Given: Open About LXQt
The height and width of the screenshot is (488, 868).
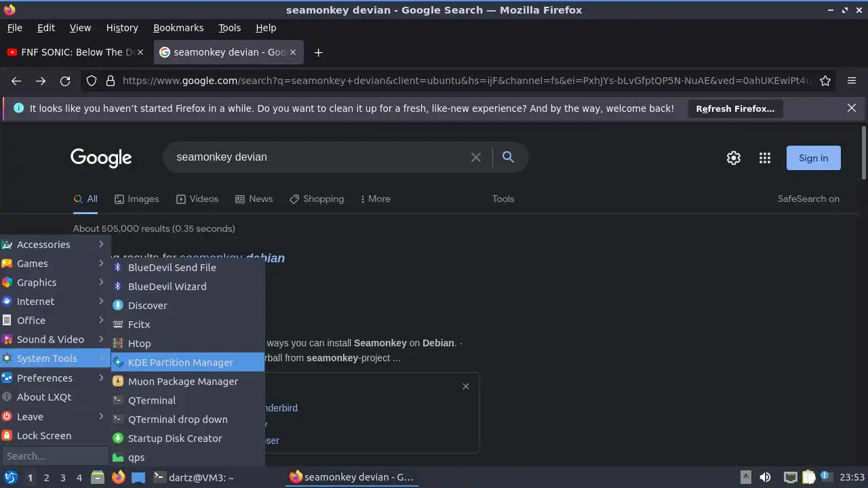Looking at the screenshot, I should (x=54, y=397).
